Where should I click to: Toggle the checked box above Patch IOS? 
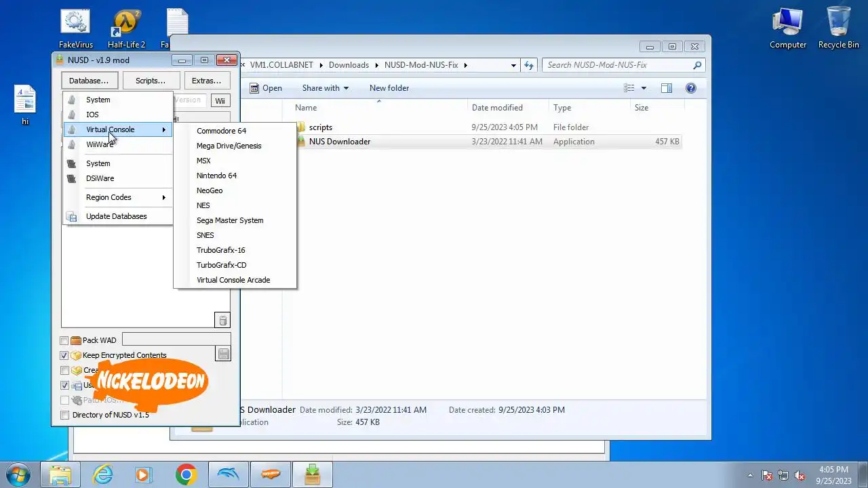click(64, 385)
